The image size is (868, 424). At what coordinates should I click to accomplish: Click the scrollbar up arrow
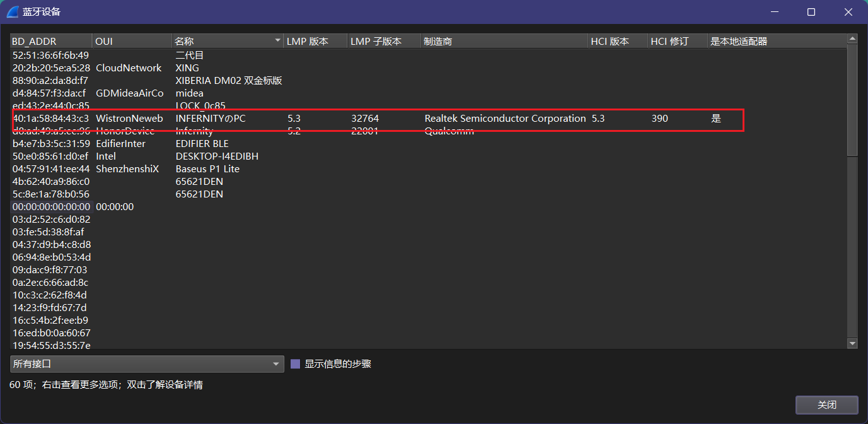click(852, 39)
